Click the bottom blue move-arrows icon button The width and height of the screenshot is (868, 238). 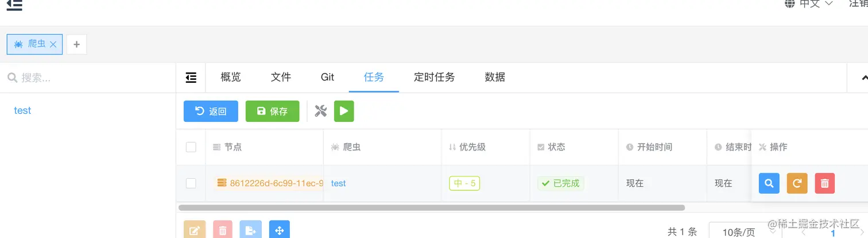coord(280,230)
